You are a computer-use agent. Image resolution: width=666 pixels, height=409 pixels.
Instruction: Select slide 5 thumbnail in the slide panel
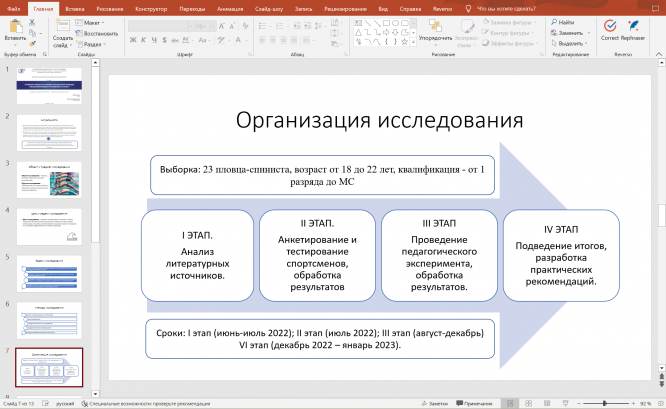(49, 274)
